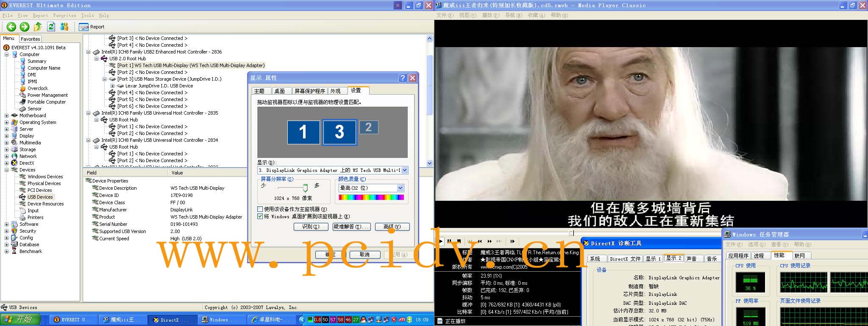Open the Sensor page in Computer tree
This screenshot has width=868, height=326.
coord(31,109)
